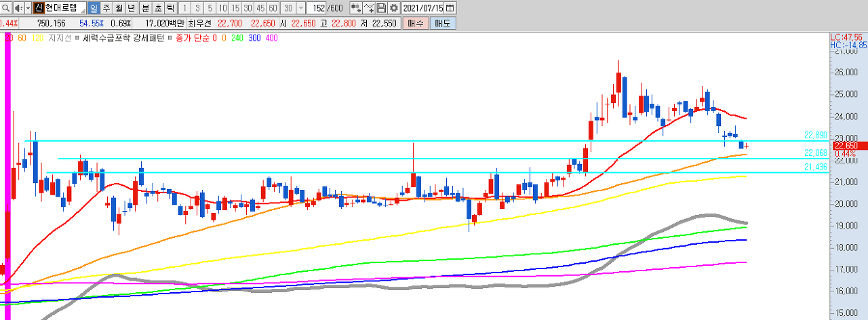Screen dimensions: 868x320
Task: Click the magenta 400 moving average legend
Action: point(271,38)
